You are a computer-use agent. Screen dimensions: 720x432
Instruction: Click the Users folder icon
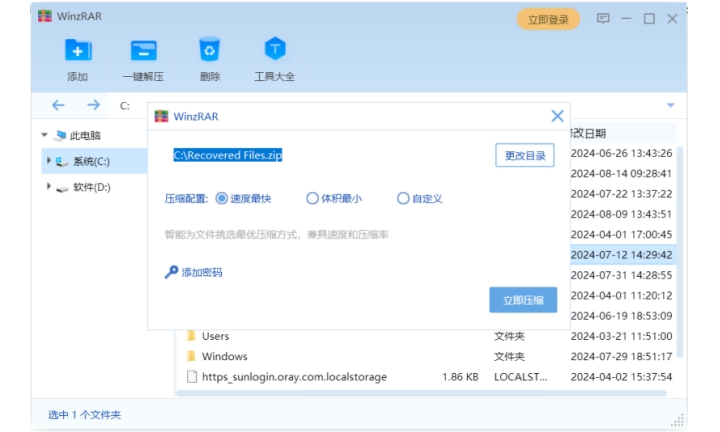click(191, 336)
